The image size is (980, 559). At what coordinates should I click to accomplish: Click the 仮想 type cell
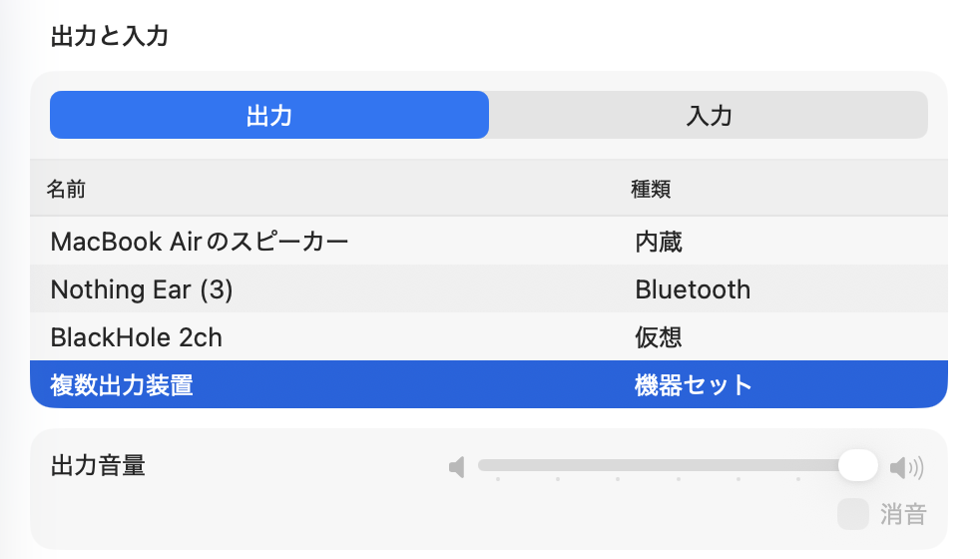pos(659,337)
